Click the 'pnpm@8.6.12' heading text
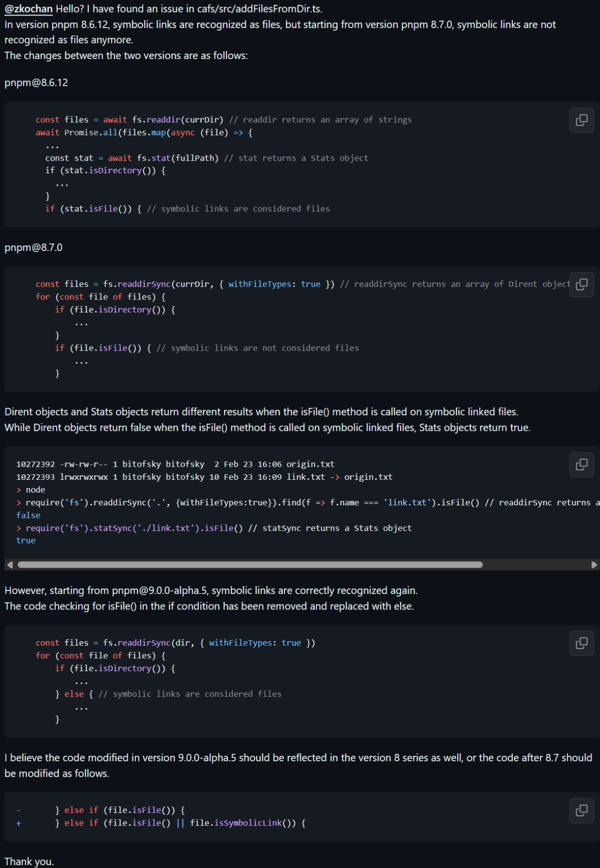This screenshot has width=600, height=868. point(36,83)
